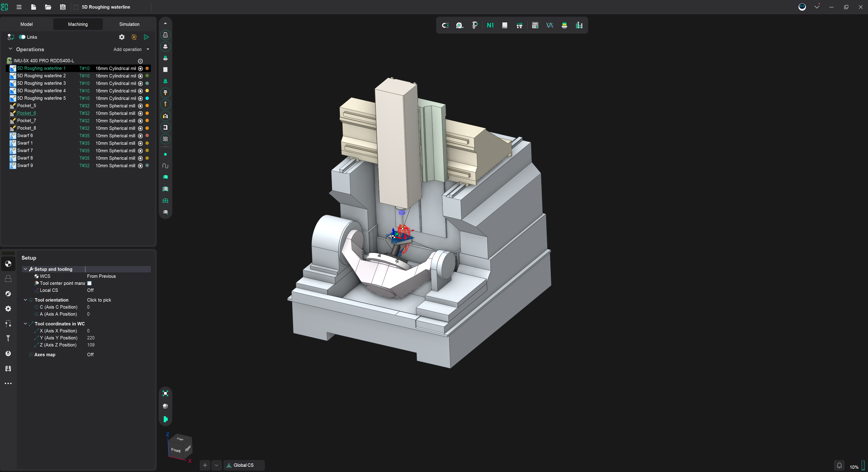Click cyan color dot of Roughing waterline 5
This screenshot has height=472, width=868.
coord(147,98)
